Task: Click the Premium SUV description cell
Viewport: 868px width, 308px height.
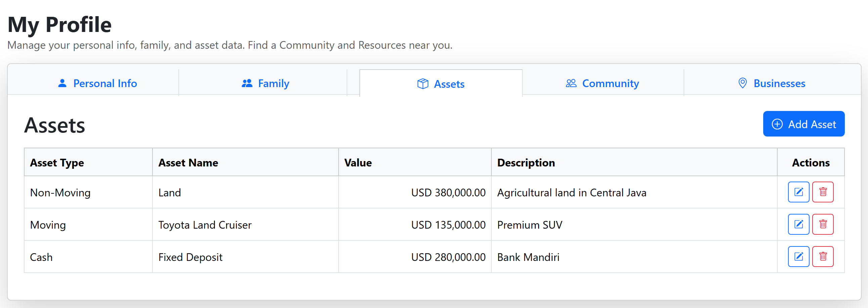Action: pos(529,225)
